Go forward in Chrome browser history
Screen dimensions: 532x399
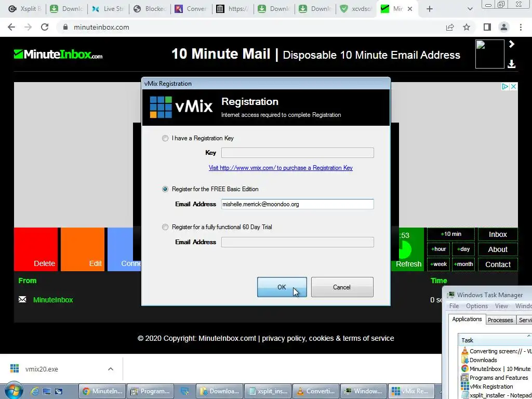[28, 27]
